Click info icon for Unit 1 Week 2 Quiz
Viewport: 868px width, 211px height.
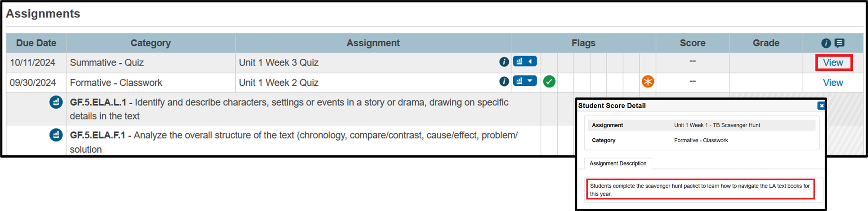504,82
